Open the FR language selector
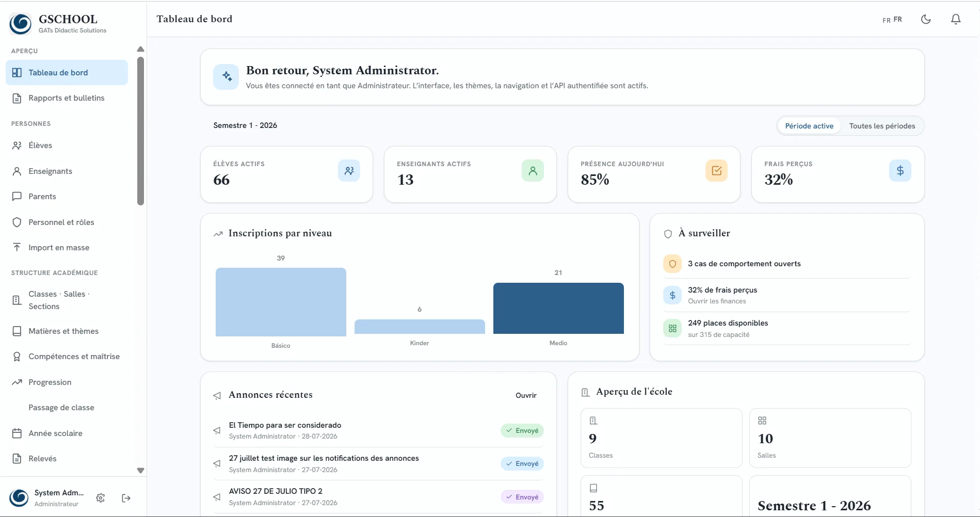Screen dimensions: 980x517 [x=892, y=20]
